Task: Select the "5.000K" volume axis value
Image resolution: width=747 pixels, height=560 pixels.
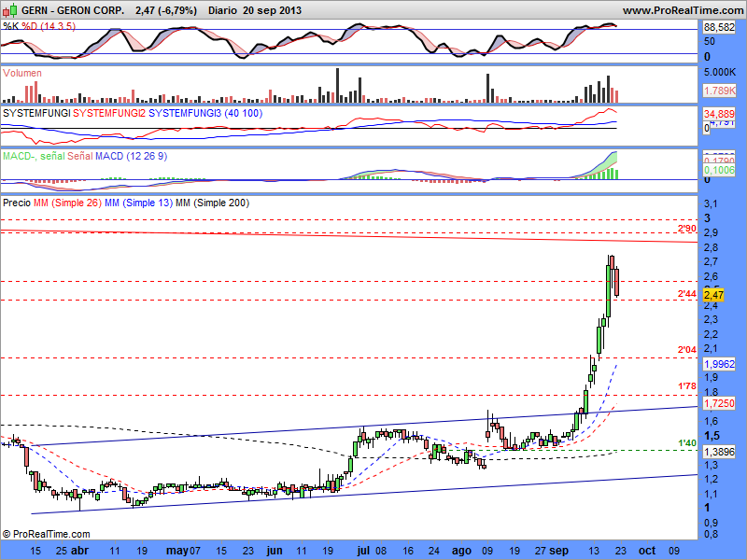Action: [720, 73]
